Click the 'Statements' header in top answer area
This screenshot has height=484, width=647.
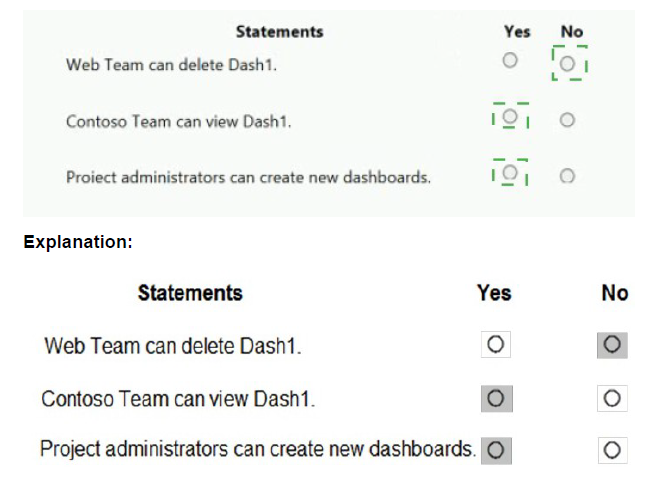[x=279, y=32]
